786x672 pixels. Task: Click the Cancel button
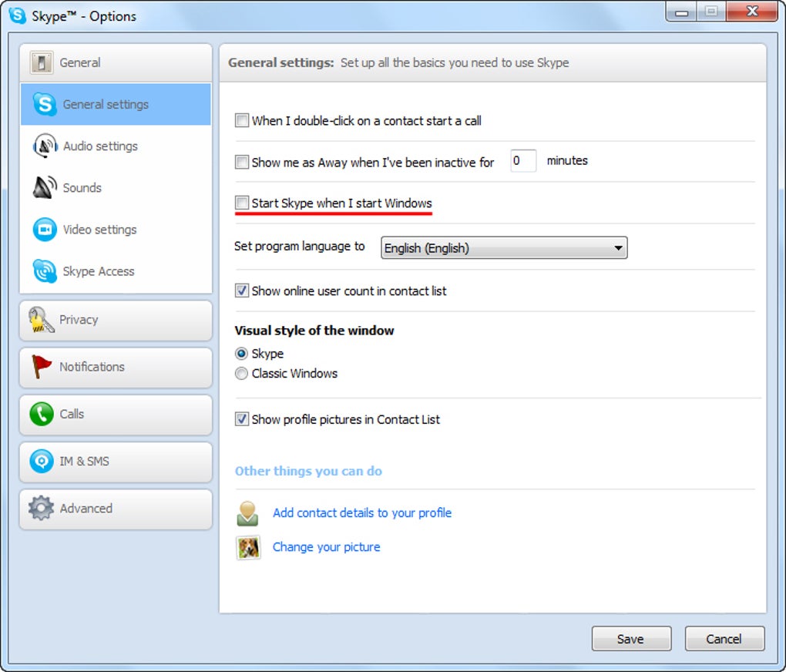click(724, 638)
